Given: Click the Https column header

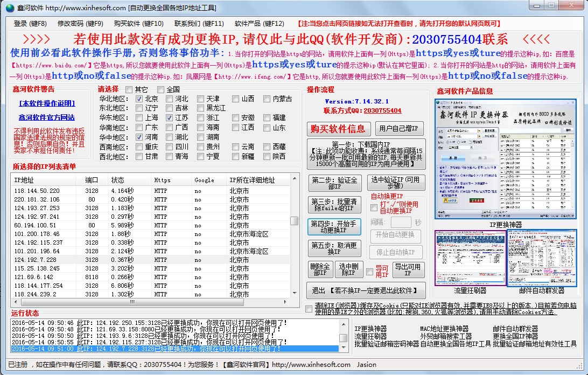Looking at the screenshot, I should [172, 180].
